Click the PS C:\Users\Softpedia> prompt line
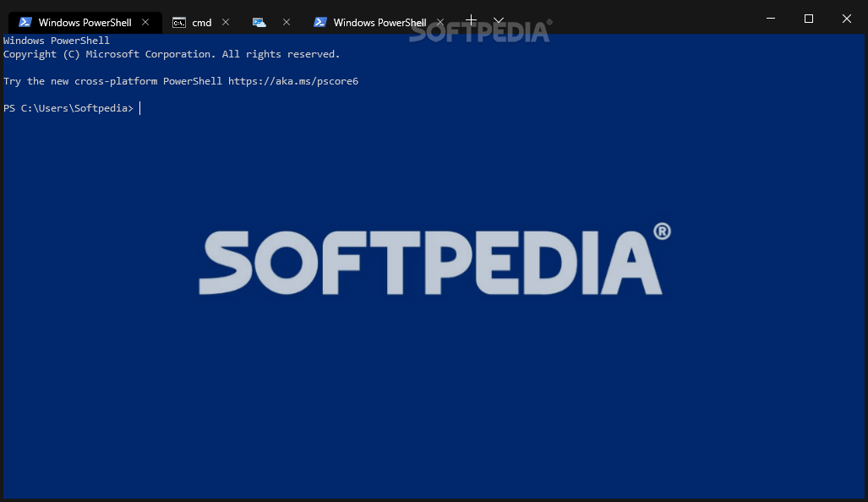This screenshot has height=502, width=868. [68, 108]
